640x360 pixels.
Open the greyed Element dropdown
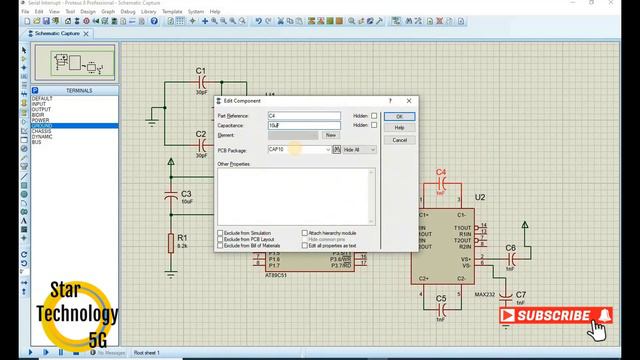293,135
